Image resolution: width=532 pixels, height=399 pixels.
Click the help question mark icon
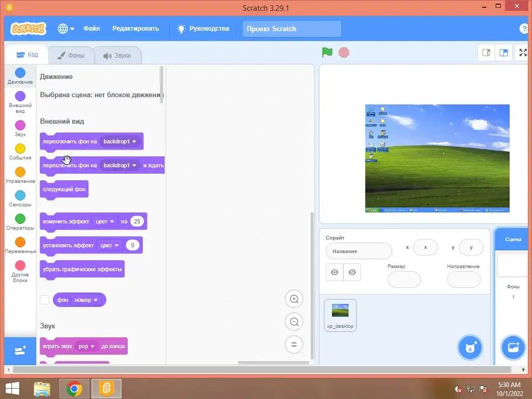click(x=525, y=29)
